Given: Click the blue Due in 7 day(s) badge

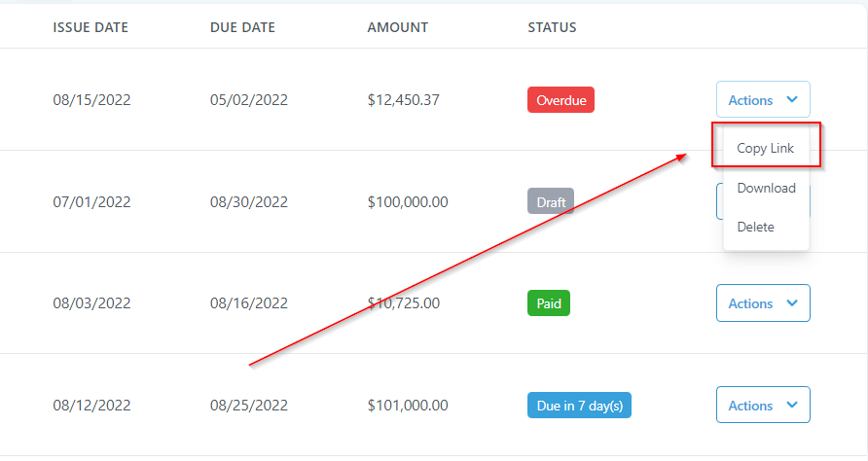Looking at the screenshot, I should coord(579,406).
